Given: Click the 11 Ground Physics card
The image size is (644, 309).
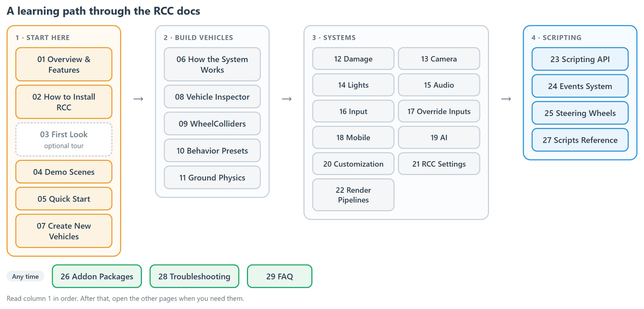Looking at the screenshot, I should tap(212, 178).
